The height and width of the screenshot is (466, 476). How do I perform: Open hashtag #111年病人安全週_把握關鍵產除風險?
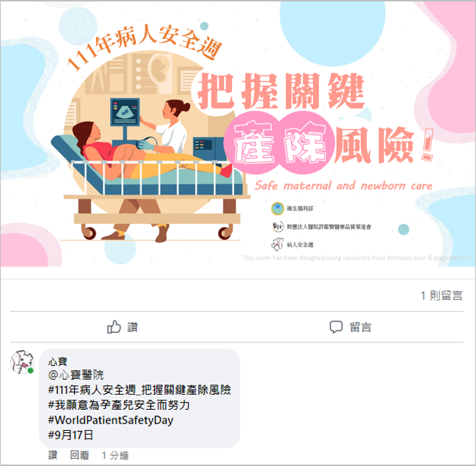(139, 390)
